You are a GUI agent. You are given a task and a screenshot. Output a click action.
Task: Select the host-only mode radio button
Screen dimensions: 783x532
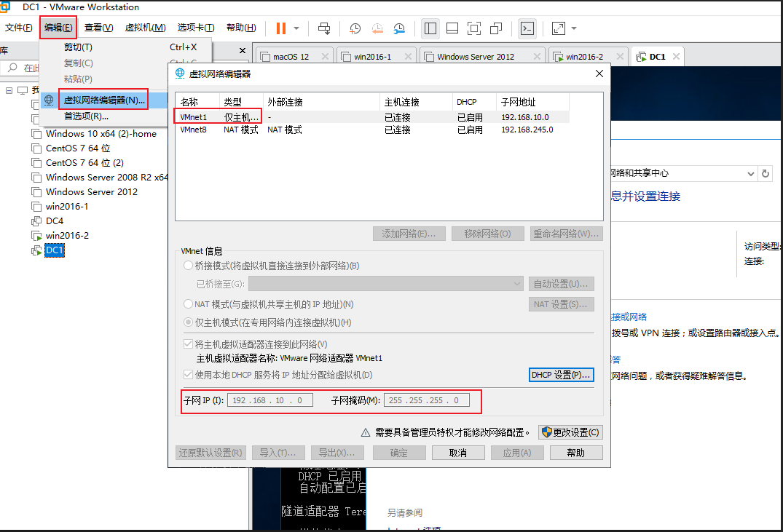pos(188,322)
